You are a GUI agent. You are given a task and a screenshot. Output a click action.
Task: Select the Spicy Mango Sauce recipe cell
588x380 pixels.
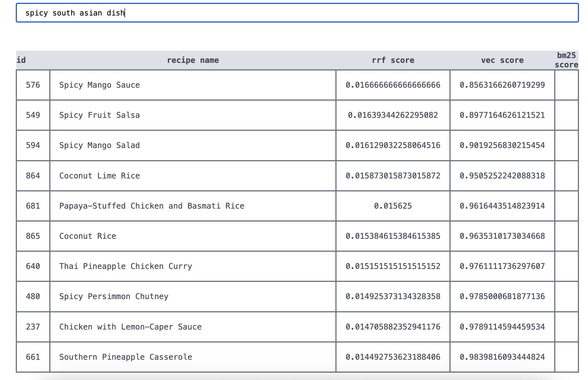pyautogui.click(x=99, y=85)
